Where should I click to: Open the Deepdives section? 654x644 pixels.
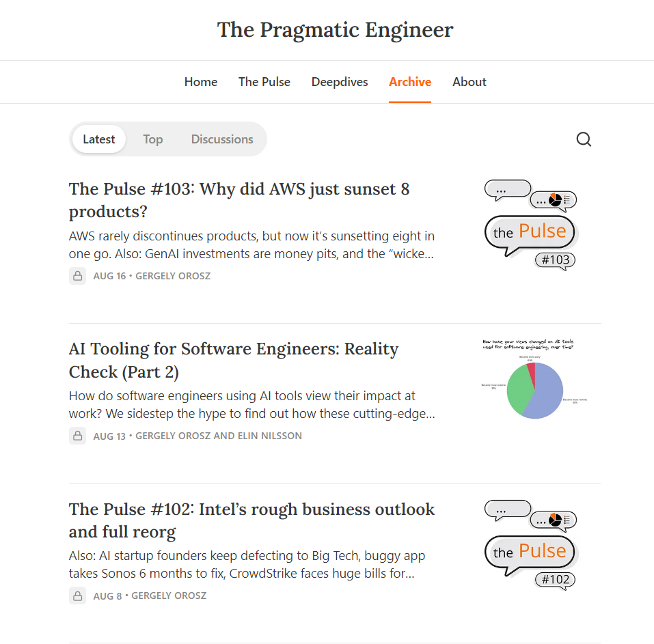[340, 82]
